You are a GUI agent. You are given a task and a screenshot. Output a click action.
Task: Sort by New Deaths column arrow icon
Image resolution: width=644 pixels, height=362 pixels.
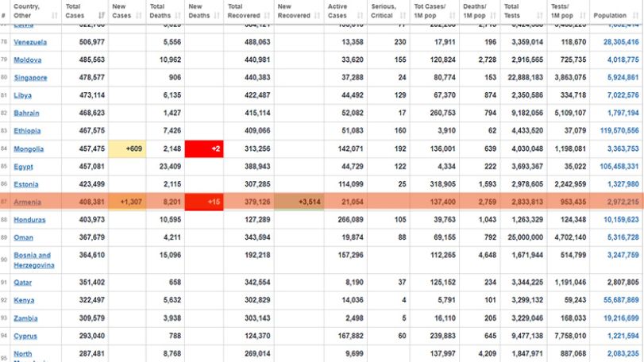[x=217, y=16]
